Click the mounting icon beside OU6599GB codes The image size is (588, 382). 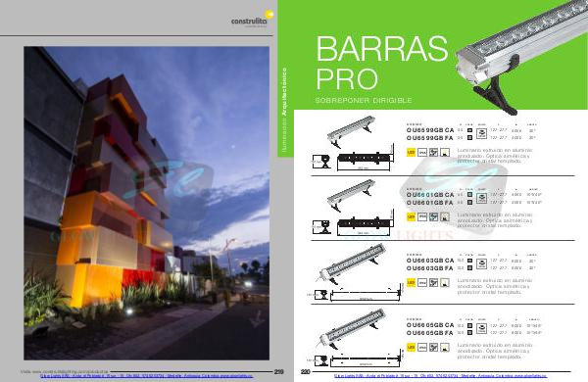[x=481, y=133]
